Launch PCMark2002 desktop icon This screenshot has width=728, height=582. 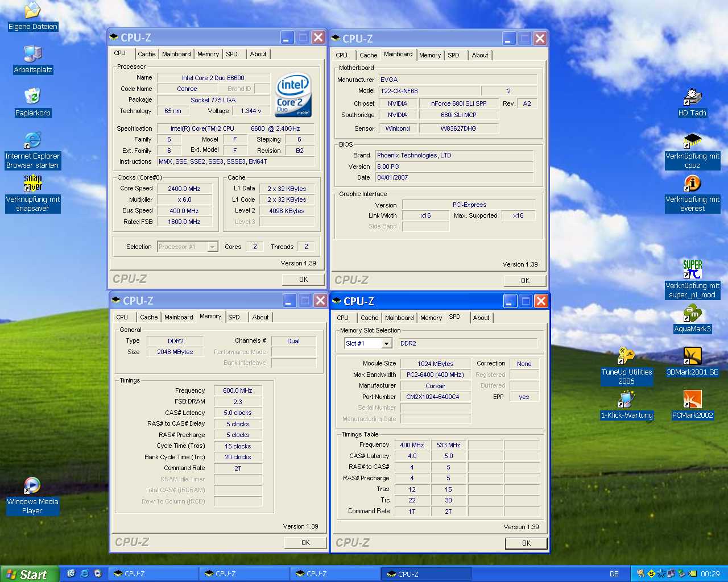click(692, 400)
